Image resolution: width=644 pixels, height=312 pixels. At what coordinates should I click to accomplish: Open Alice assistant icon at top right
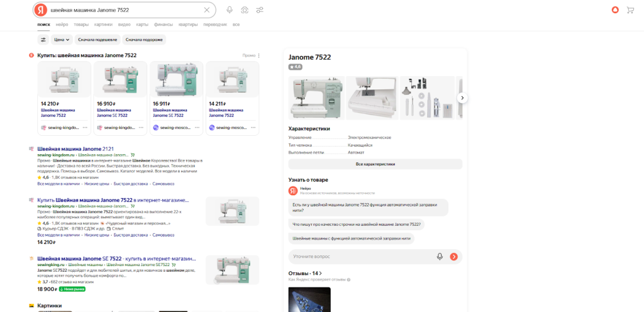point(615,10)
